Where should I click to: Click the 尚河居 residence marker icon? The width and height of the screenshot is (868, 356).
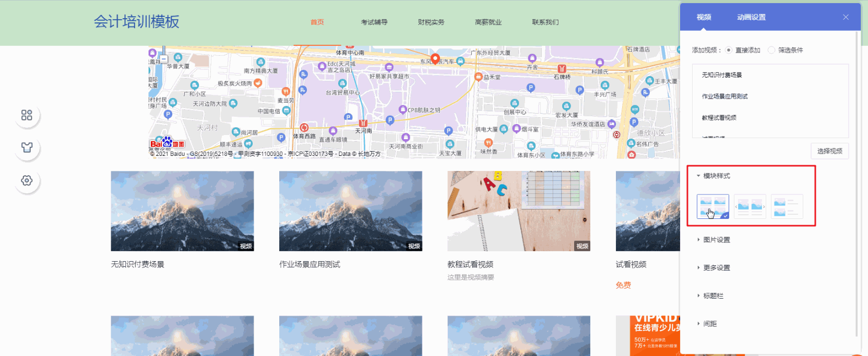click(x=236, y=132)
